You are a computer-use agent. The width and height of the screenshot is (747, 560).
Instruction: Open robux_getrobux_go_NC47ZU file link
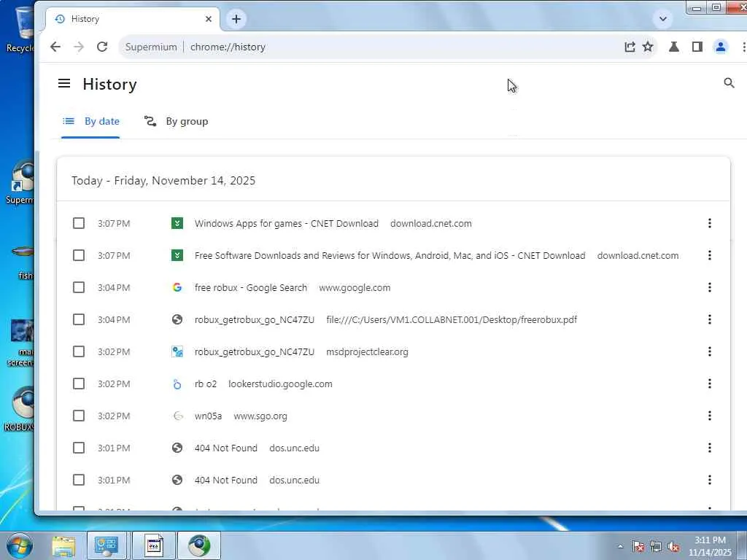255,319
